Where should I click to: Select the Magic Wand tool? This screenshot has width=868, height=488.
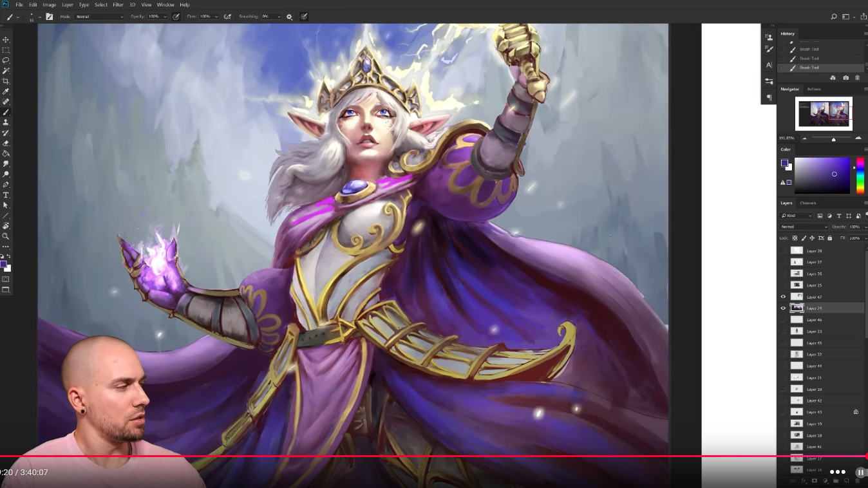point(6,71)
